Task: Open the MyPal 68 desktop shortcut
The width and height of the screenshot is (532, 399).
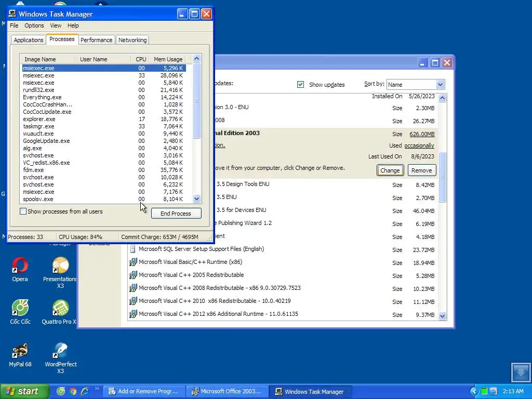Action: [x=20, y=355]
